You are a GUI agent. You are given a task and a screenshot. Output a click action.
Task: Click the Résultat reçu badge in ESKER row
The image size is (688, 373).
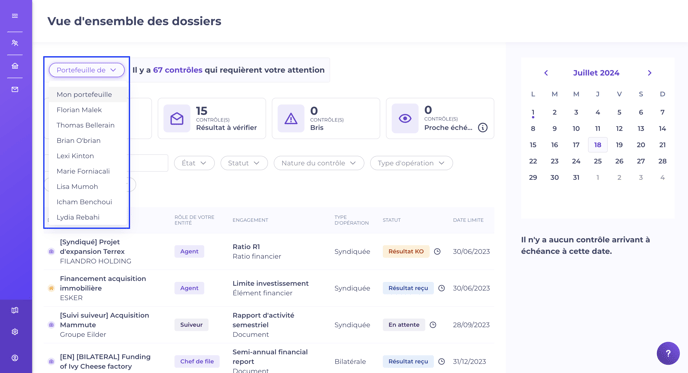coord(408,288)
